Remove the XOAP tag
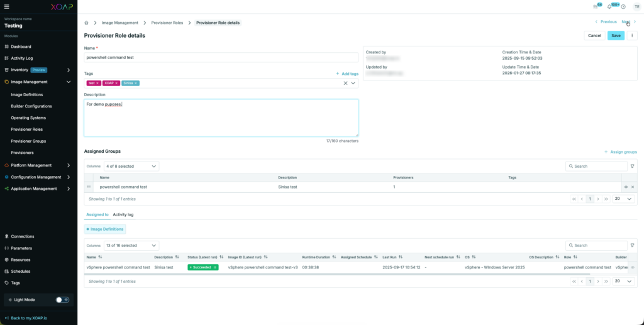This screenshot has height=325, width=644. click(x=116, y=83)
